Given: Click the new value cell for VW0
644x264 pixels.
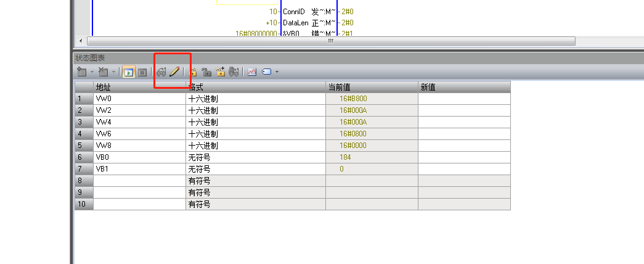Looking at the screenshot, I should (x=463, y=99).
